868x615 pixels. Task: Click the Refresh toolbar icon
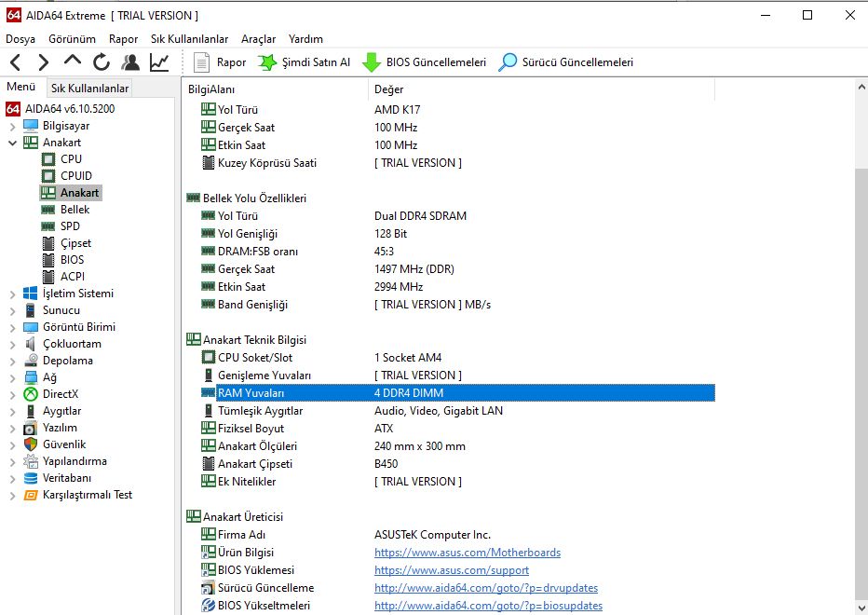(102, 62)
